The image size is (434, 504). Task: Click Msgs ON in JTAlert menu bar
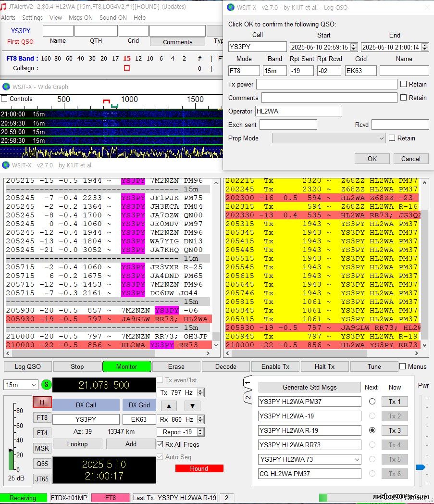pos(81,18)
